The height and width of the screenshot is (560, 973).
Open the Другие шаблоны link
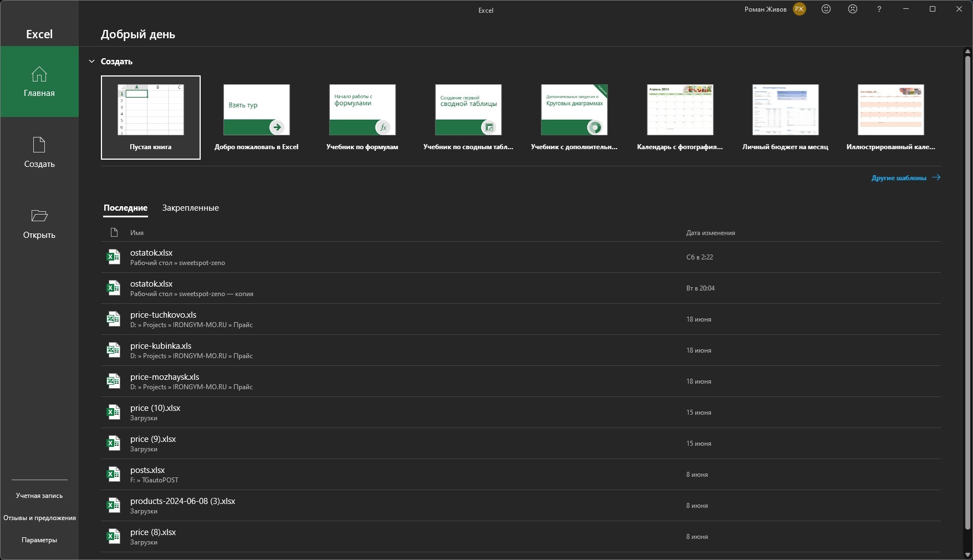coord(899,178)
